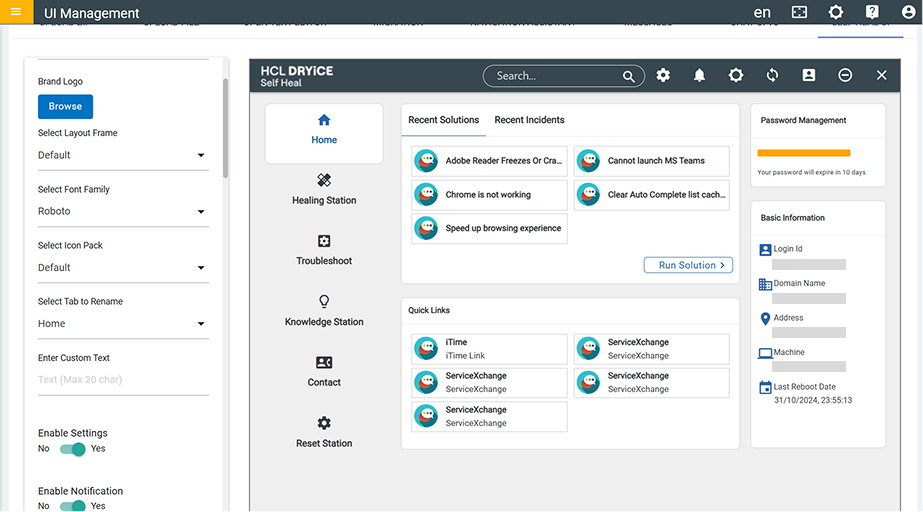Select Chrome is not working solution
The width and height of the screenshot is (923, 512).
(489, 195)
